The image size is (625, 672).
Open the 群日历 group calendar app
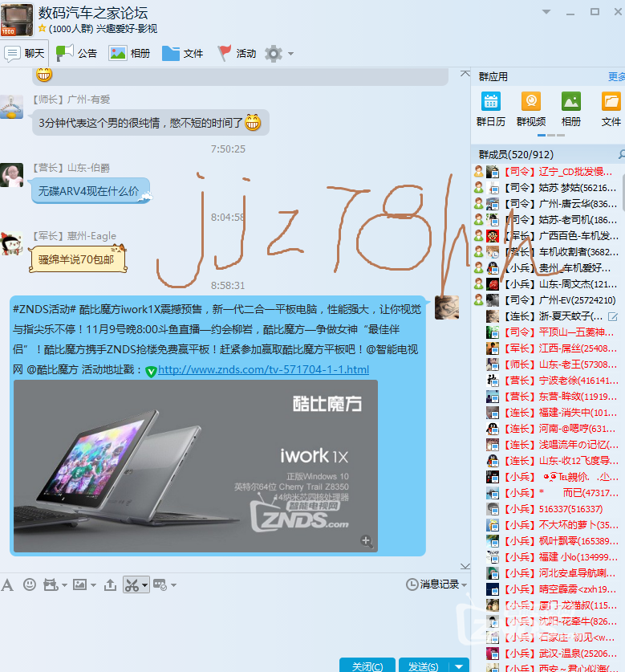point(490,109)
